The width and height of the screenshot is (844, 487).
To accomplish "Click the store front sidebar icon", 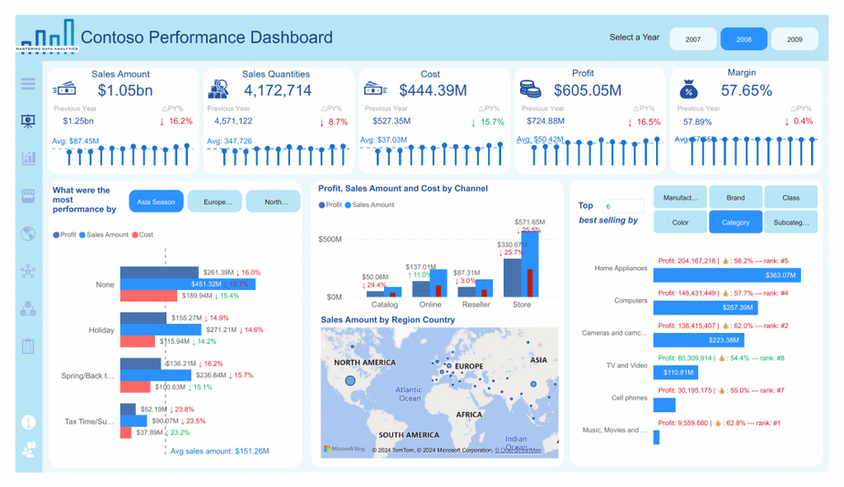I will (x=28, y=196).
